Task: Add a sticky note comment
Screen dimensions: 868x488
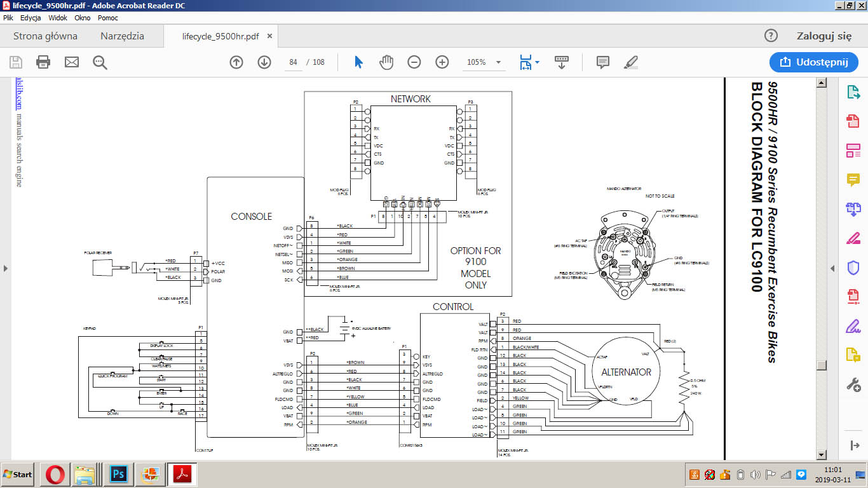Action: [x=603, y=62]
